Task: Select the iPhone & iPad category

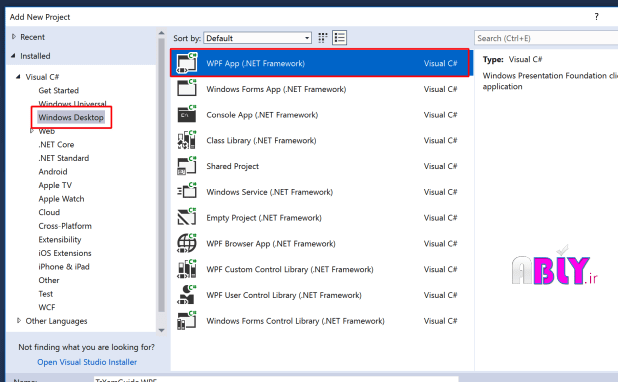Action: tap(64, 266)
